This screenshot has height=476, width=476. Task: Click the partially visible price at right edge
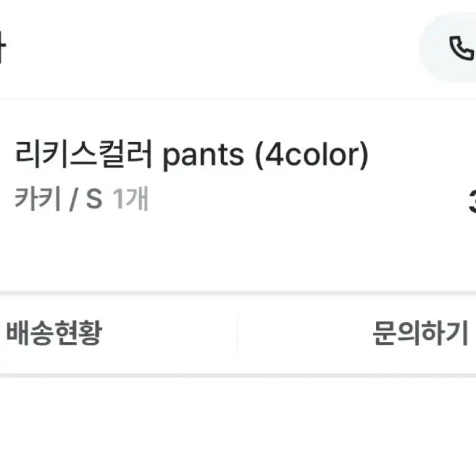click(473, 201)
